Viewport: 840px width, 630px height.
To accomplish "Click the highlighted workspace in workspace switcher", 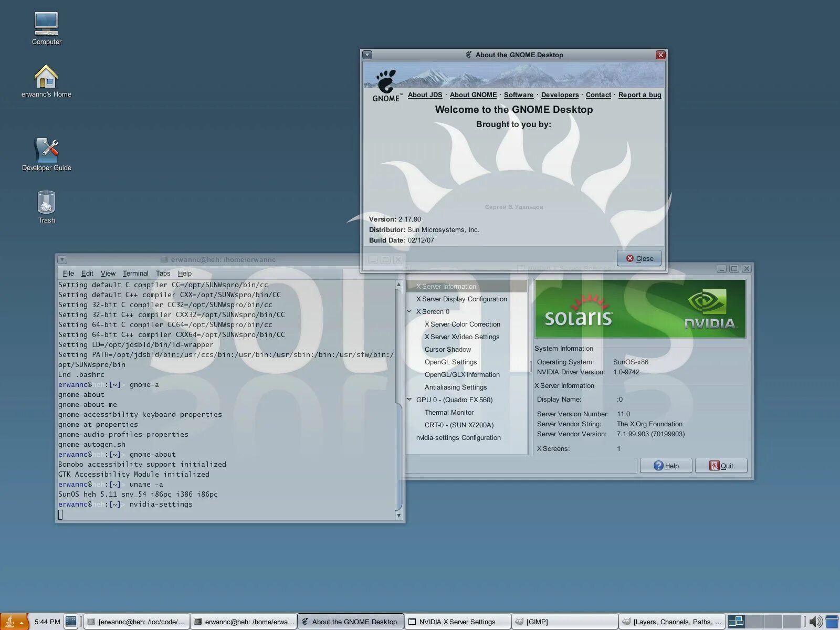I will (736, 622).
